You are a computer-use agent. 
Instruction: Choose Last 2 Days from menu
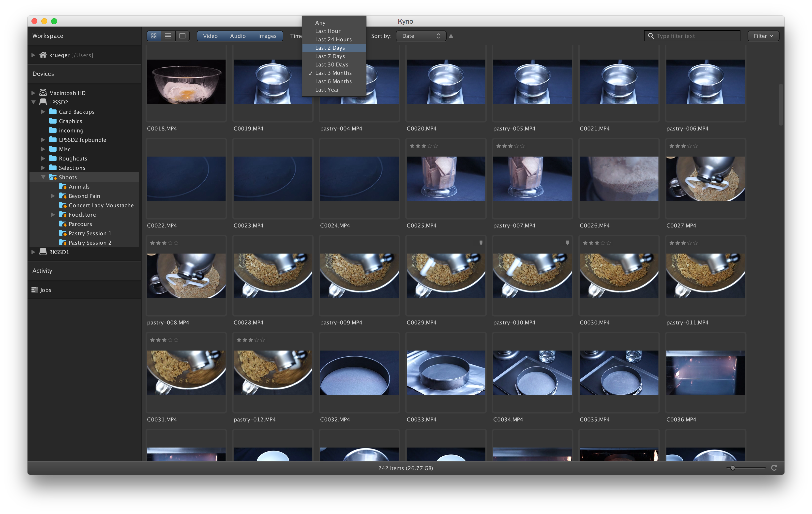330,48
